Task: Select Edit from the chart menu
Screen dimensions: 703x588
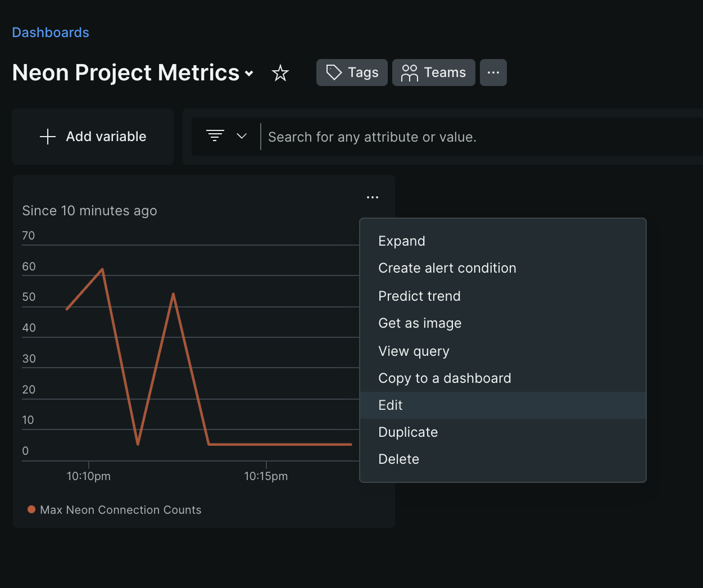Action: [390, 405]
